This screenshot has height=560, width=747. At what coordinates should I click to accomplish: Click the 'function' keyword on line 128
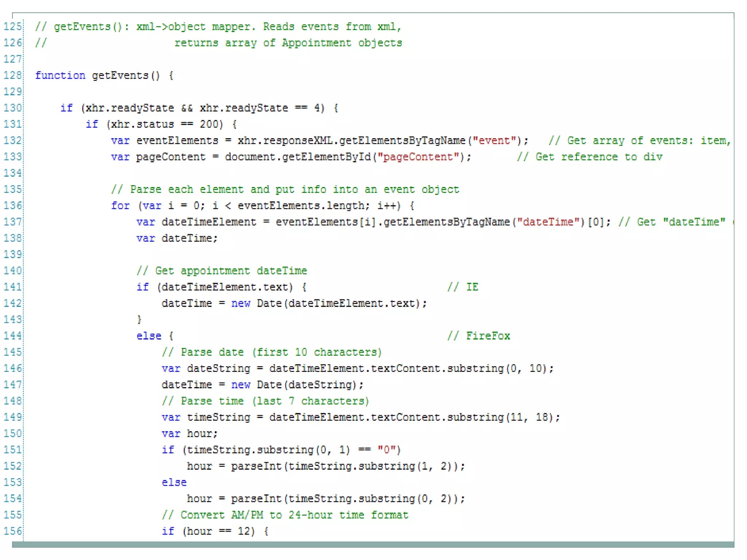click(60, 75)
